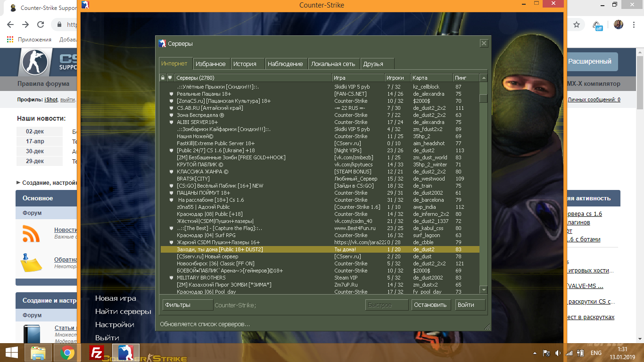The width and height of the screenshot is (644, 362).
Task: Reload the page in Chrome
Action: [41, 25]
